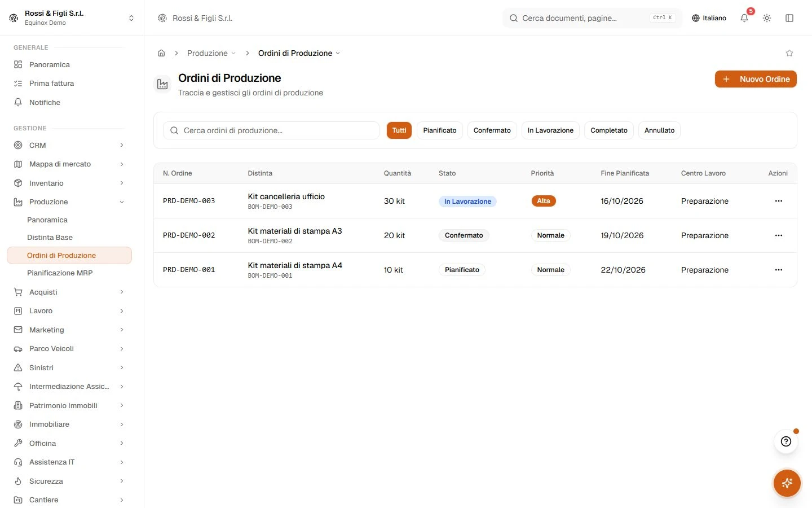Open Ordini di Produzione breadcrumb dropdown

point(299,53)
